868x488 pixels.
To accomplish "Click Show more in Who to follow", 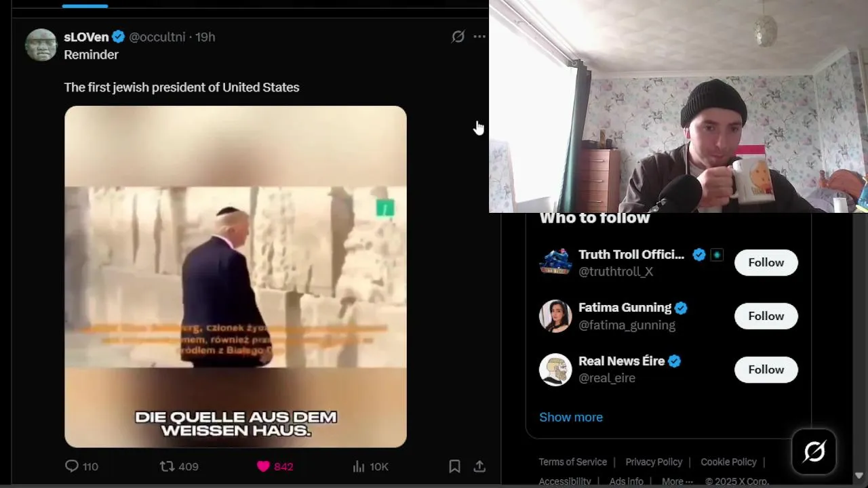I will coord(571,417).
